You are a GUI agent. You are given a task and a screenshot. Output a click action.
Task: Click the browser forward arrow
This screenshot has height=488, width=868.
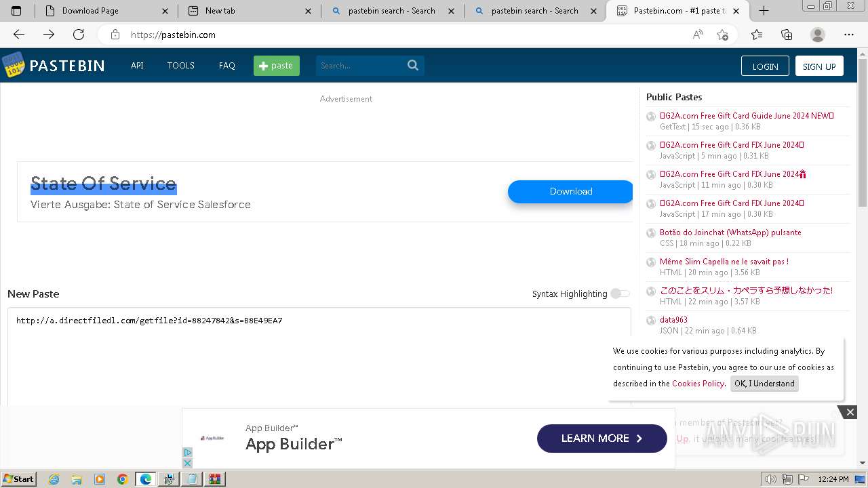point(49,35)
